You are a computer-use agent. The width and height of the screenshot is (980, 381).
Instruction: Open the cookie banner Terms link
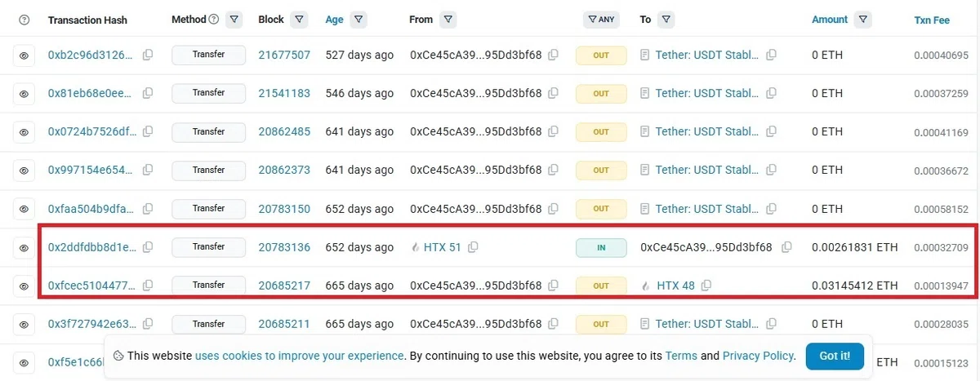681,356
